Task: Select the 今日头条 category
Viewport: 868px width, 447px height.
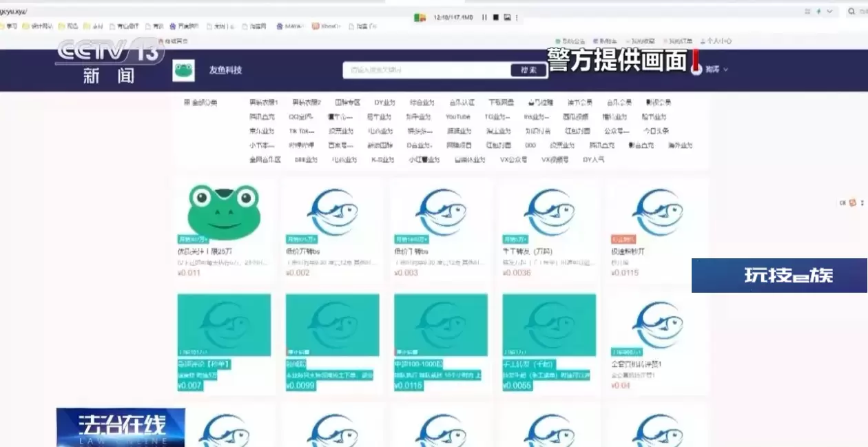Action: [656, 131]
